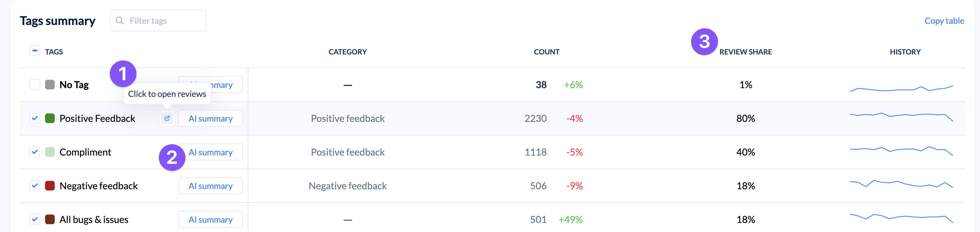
Task: Click the Copy table link
Action: pos(944,21)
